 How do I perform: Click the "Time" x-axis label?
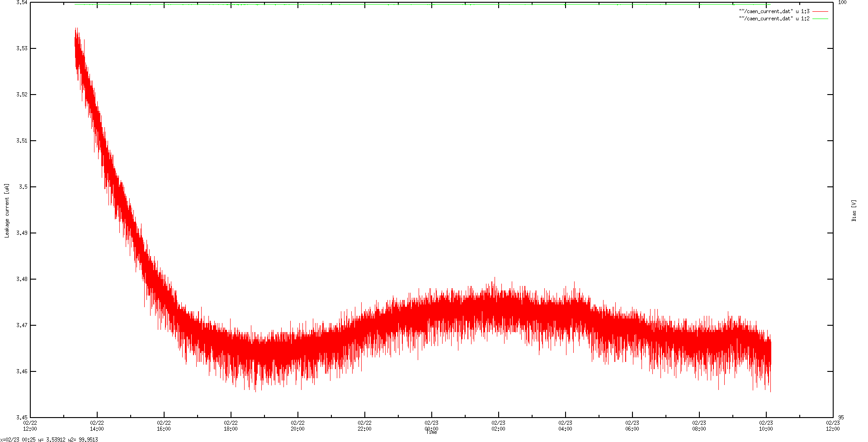(x=432, y=432)
